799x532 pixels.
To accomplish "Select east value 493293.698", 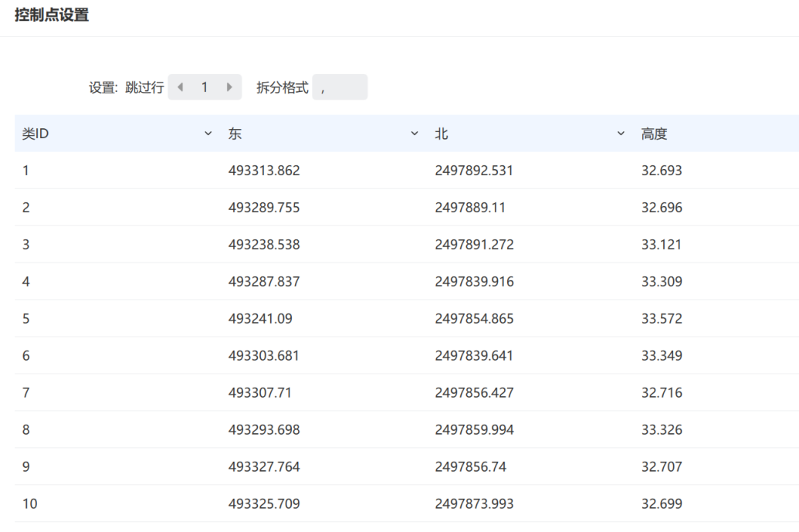I will pos(264,430).
